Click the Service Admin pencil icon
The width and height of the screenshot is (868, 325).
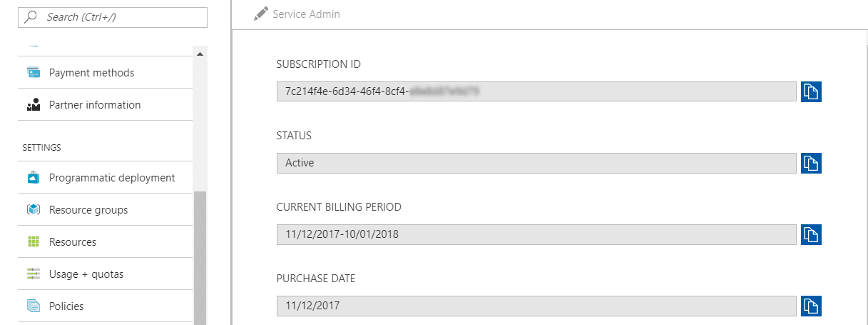click(x=260, y=14)
